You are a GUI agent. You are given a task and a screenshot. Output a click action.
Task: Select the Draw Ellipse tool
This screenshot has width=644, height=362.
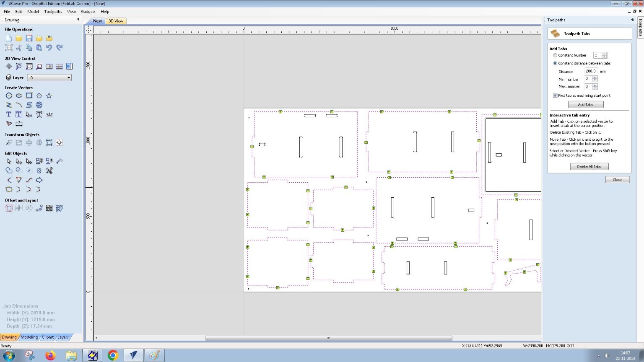click(x=19, y=96)
